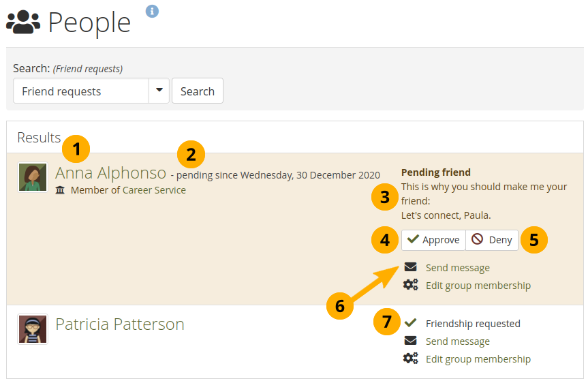Open the Career Service institution link
The height and width of the screenshot is (383, 588).
click(154, 190)
